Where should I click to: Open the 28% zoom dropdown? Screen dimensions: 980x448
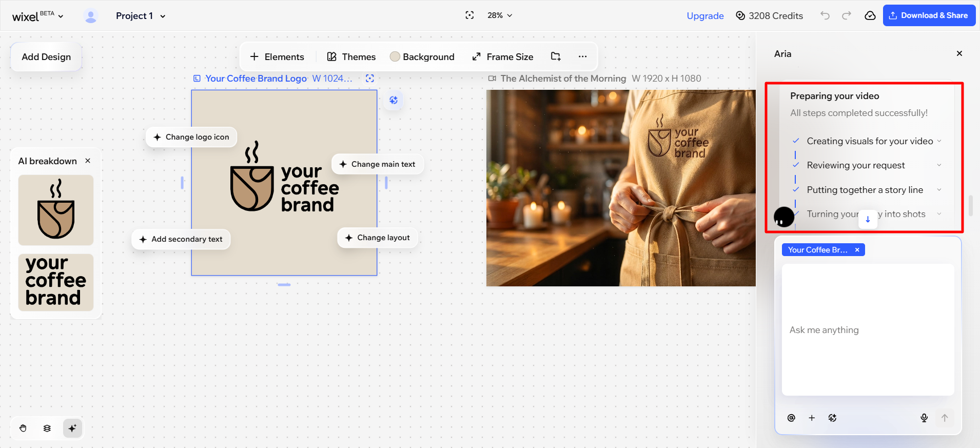click(500, 15)
